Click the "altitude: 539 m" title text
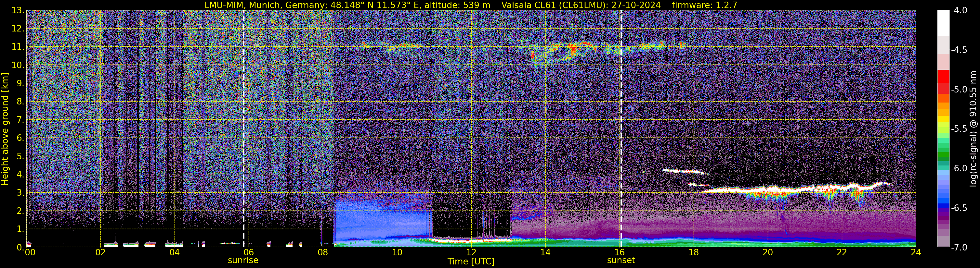 click(x=458, y=5)
